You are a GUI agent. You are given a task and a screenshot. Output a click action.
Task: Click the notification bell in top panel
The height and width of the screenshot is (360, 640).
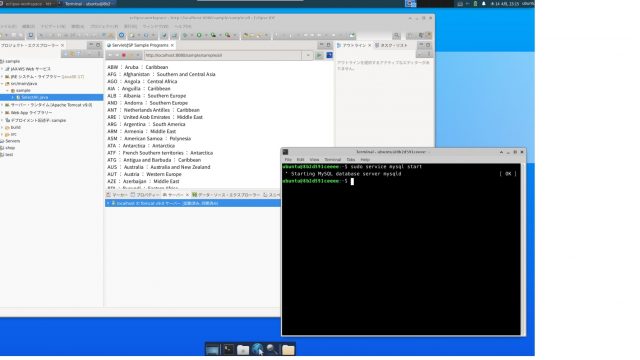pyautogui.click(x=484, y=4)
